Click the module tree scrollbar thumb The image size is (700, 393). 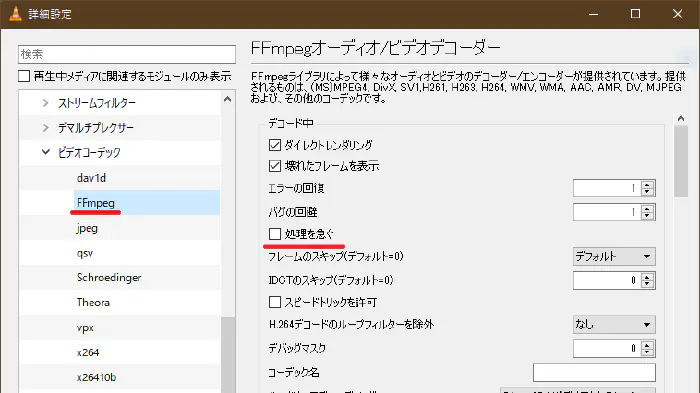(228, 355)
